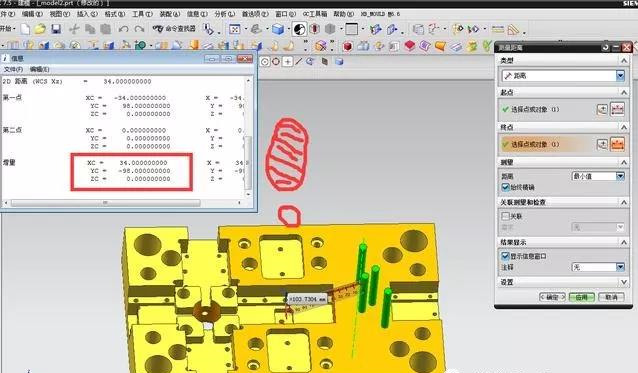Open the 文件 menu in the Information window

(x=13, y=70)
